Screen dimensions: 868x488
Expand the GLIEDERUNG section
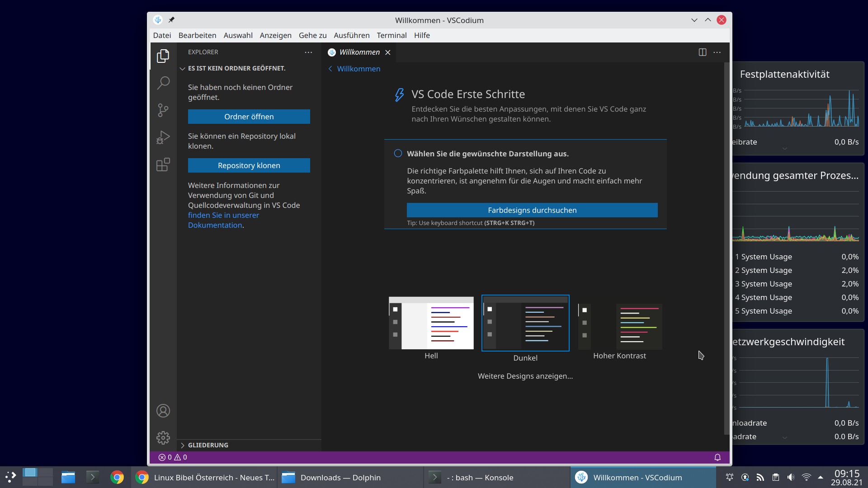[x=183, y=445]
